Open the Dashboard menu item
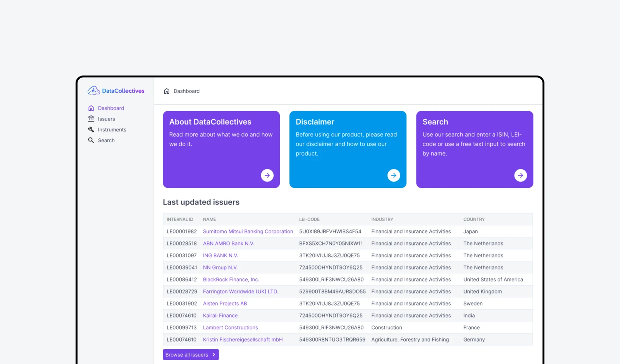620x364 pixels. (x=111, y=108)
